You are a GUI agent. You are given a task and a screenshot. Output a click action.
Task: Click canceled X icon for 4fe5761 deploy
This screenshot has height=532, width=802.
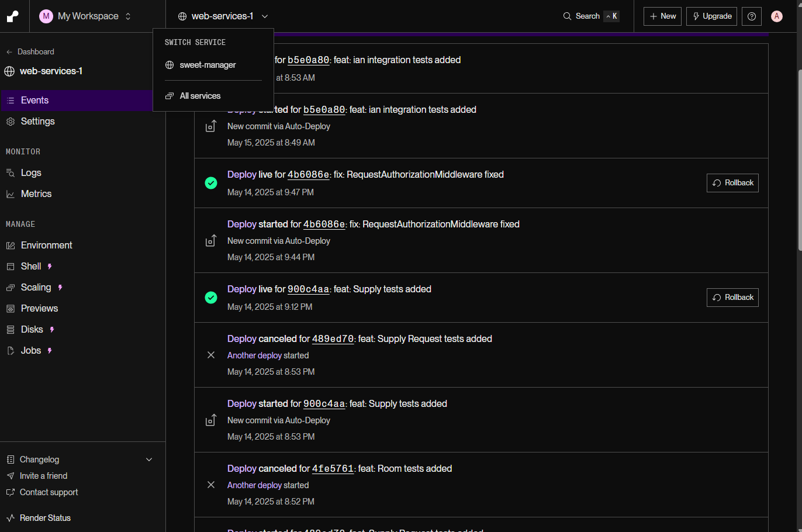pyautogui.click(x=211, y=485)
